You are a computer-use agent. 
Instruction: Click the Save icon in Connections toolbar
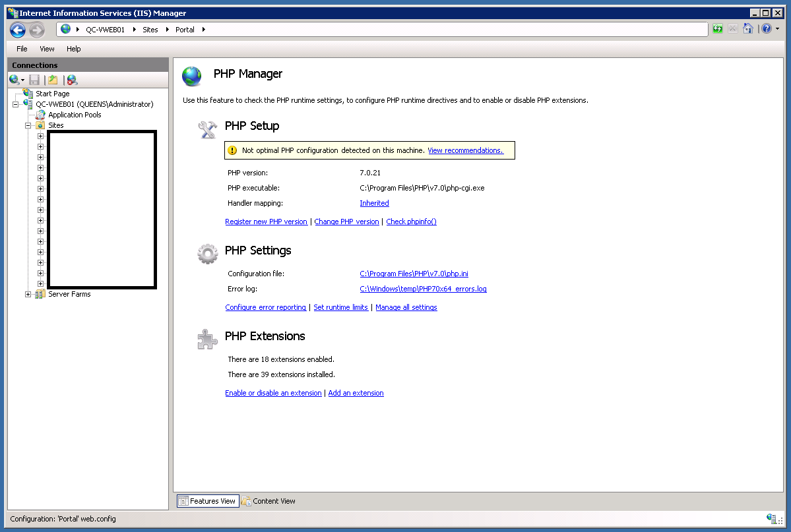pyautogui.click(x=34, y=80)
